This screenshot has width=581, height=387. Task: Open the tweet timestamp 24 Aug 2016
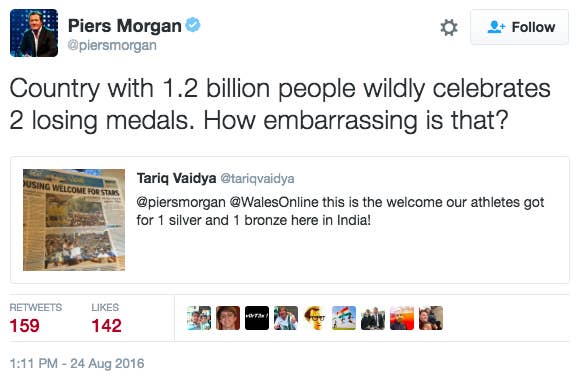(77, 363)
